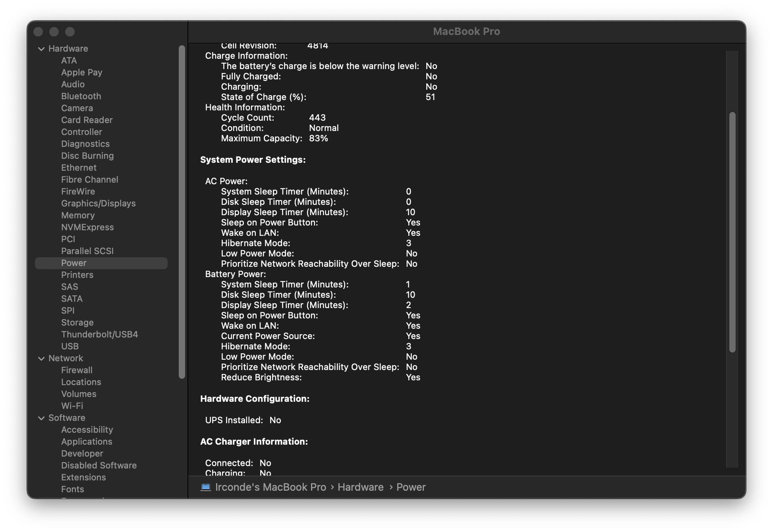This screenshot has height=532, width=773.
Task: Open the Wi-Fi entry
Action: pos(72,406)
